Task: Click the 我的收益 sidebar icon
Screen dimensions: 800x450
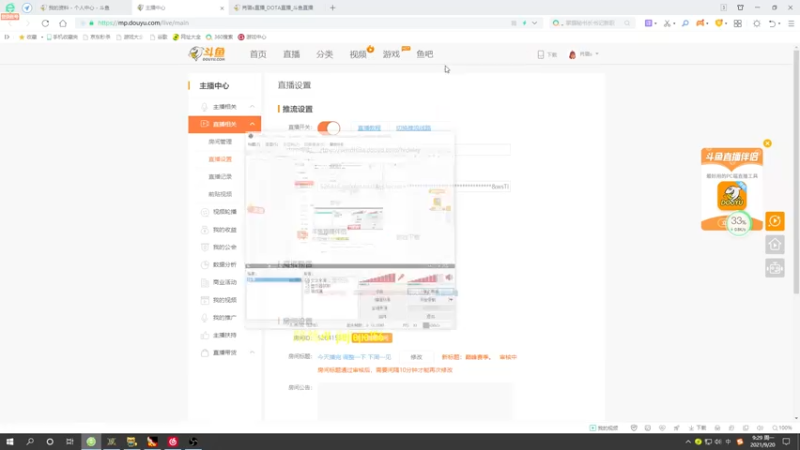Action: point(205,230)
